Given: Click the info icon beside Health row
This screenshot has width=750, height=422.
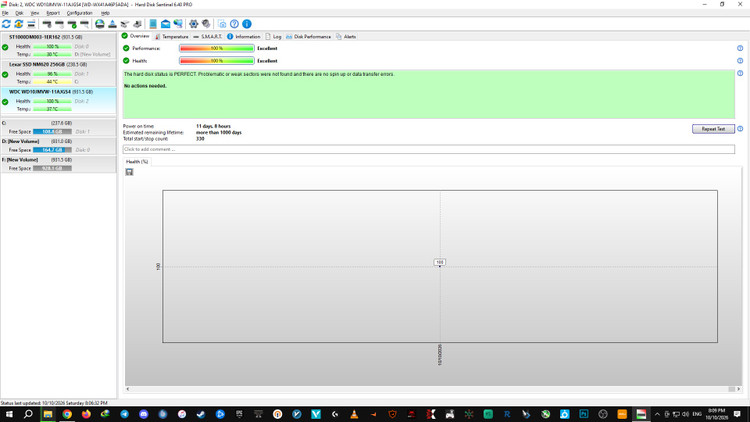Looking at the screenshot, I should (740, 61).
